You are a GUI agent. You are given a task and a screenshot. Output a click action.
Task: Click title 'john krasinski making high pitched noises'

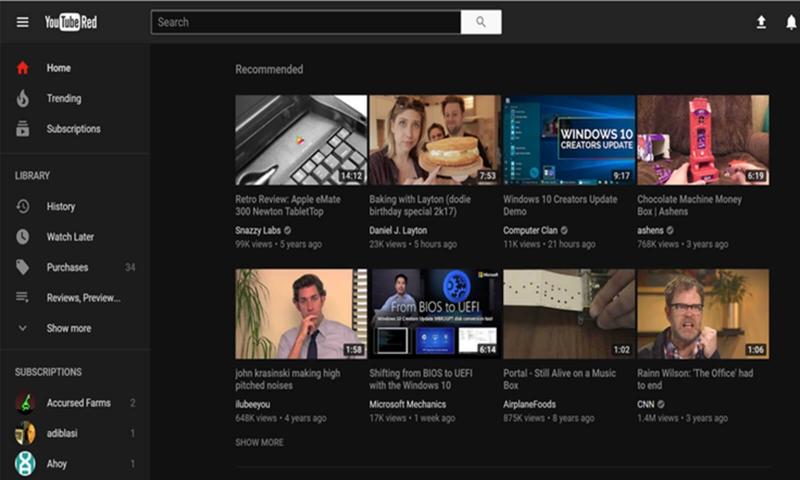(x=288, y=379)
